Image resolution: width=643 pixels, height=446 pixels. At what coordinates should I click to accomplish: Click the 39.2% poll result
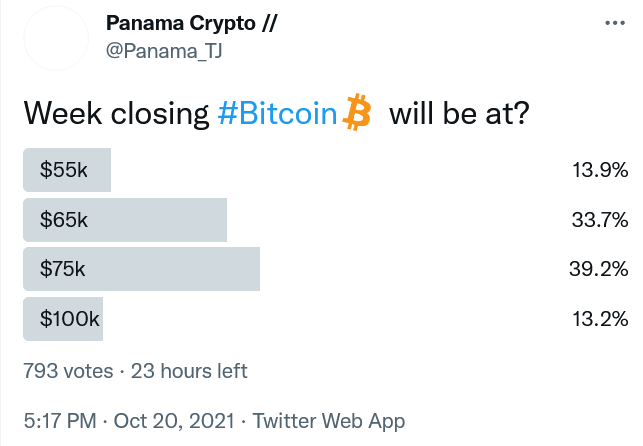[x=599, y=269]
